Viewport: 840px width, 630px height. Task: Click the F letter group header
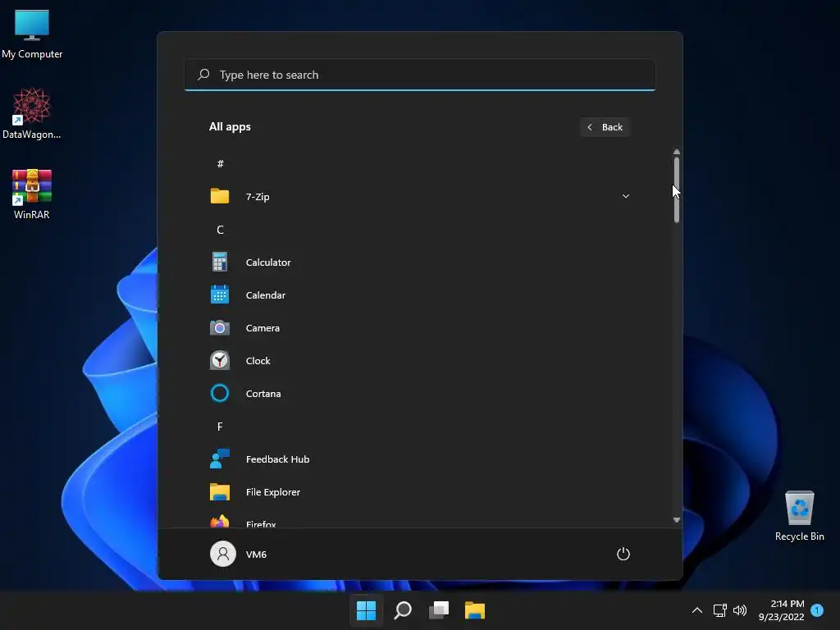(220, 427)
